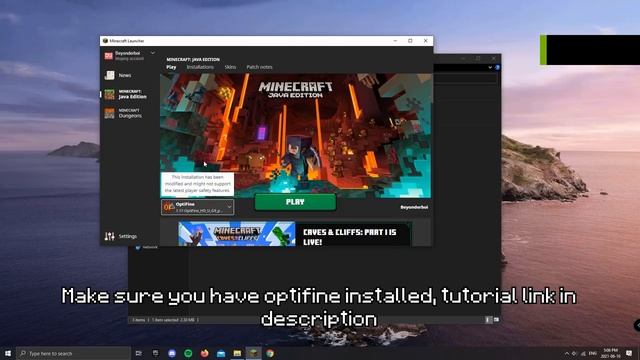Open News in the launcher sidebar
Screen dimensions: 640x360
[x=118, y=75]
